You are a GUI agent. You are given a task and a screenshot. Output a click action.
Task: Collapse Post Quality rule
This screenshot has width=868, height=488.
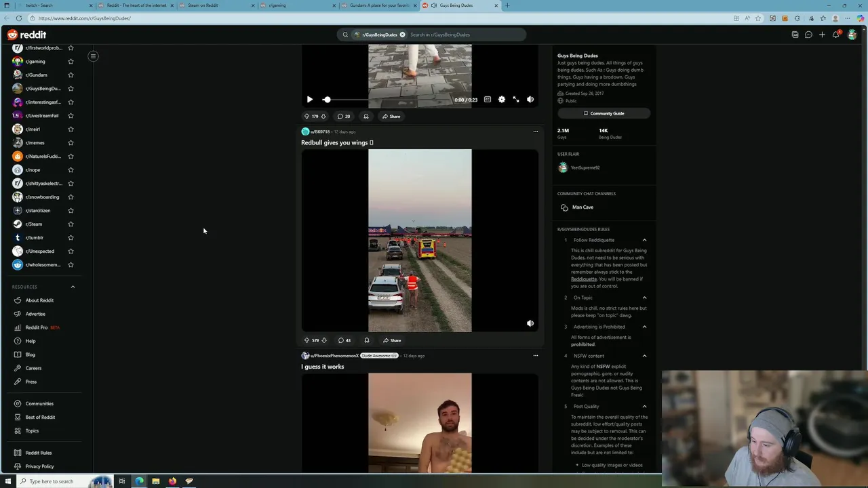point(644,407)
